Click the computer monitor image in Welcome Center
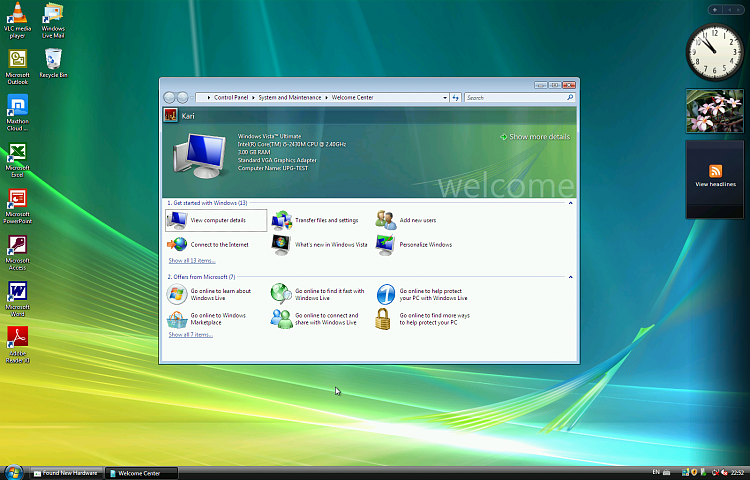The height and width of the screenshot is (480, 750). 199,155
